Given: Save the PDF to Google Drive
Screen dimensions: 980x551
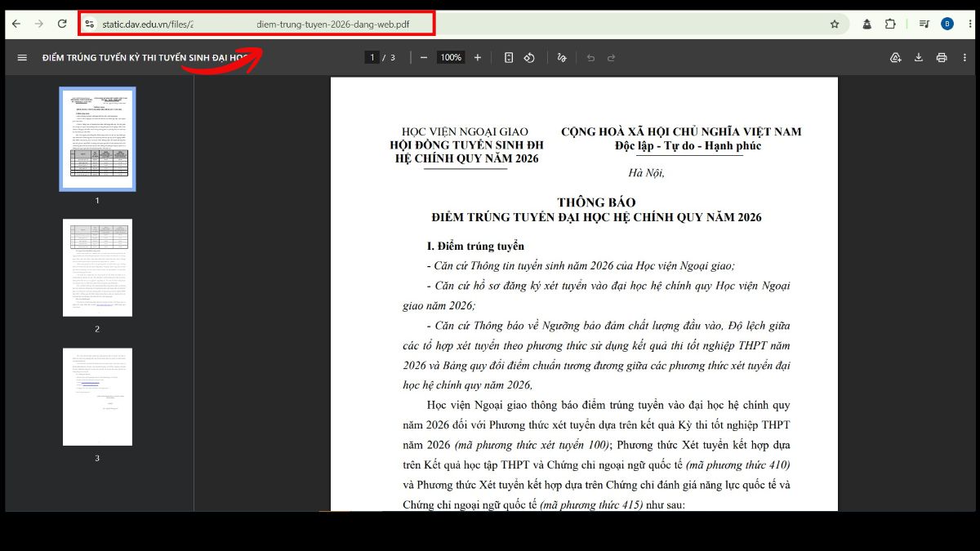Looking at the screenshot, I should point(896,57).
